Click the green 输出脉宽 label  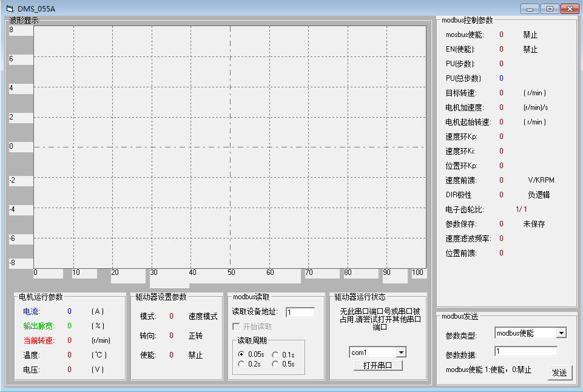(x=35, y=326)
